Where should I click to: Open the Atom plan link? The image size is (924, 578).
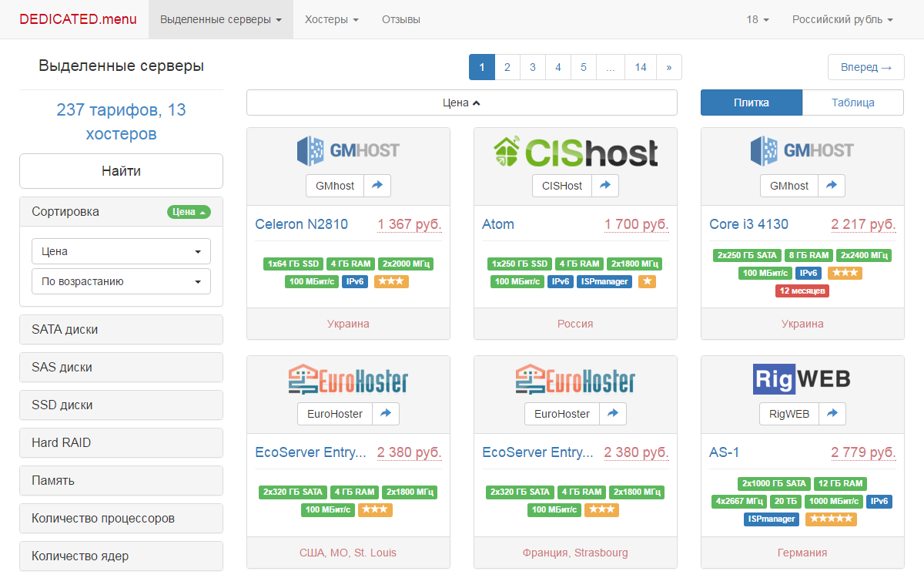pyautogui.click(x=498, y=224)
